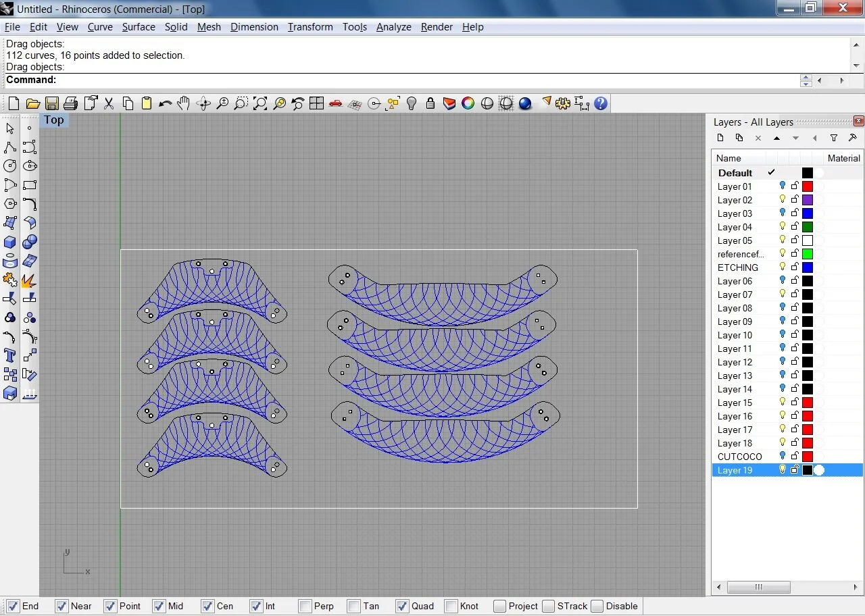Open the Help question mark icon
This screenshot has height=616, width=865.
[601, 103]
